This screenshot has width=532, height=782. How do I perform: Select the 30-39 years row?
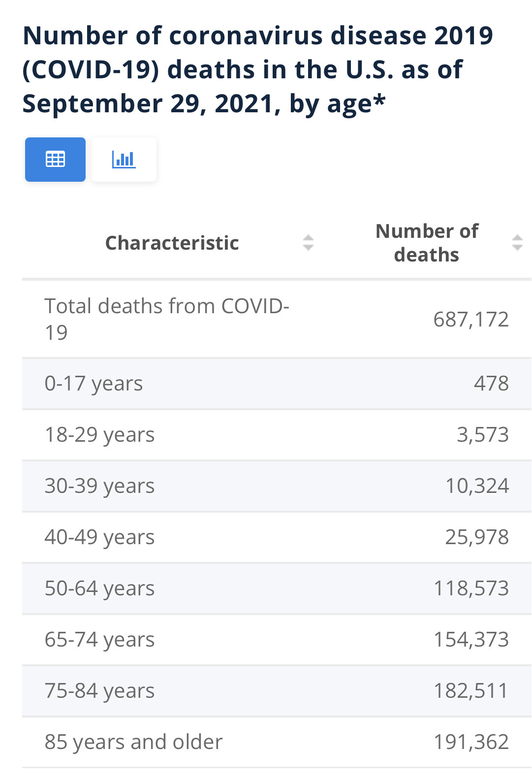coord(277,486)
